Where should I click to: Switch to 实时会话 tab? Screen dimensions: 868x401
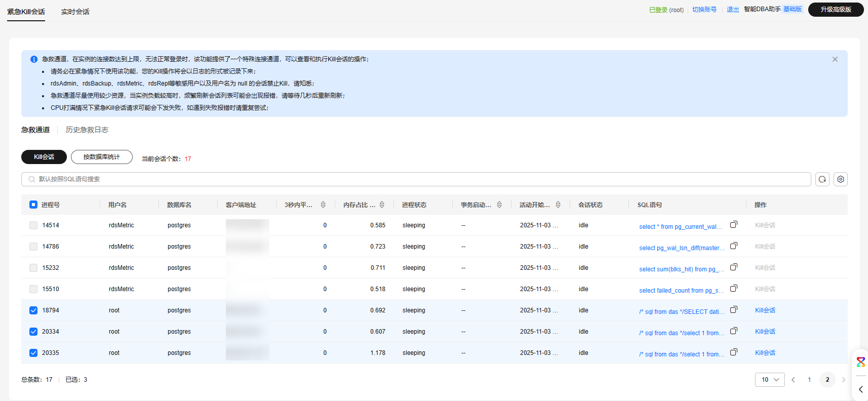click(x=75, y=12)
